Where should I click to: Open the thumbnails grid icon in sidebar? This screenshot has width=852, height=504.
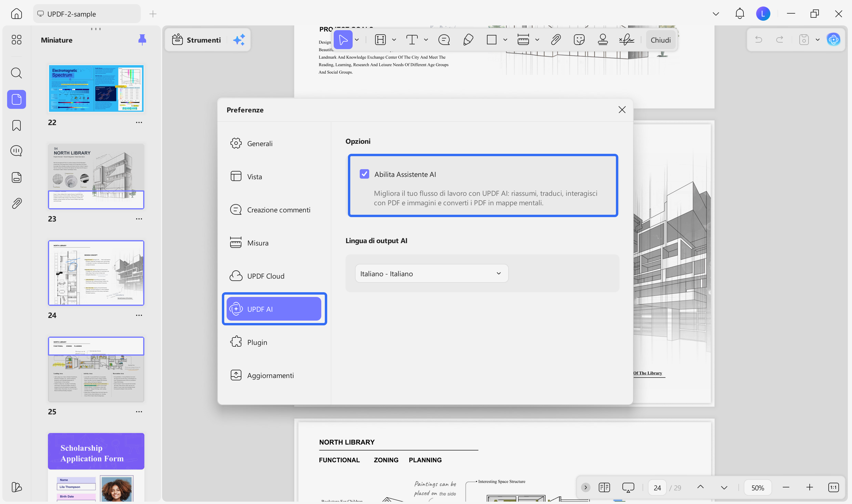(16, 40)
